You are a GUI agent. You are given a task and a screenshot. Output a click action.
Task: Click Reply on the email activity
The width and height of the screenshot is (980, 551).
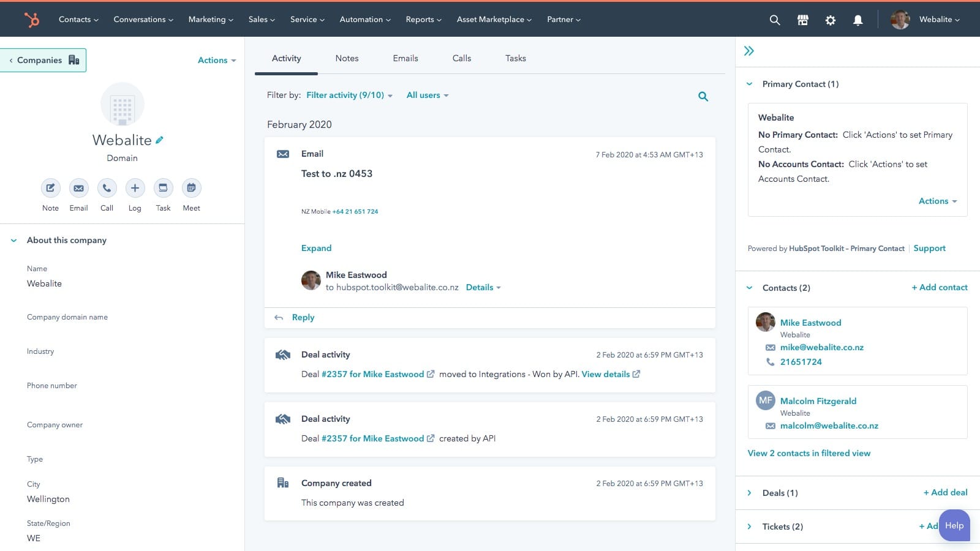pos(303,317)
